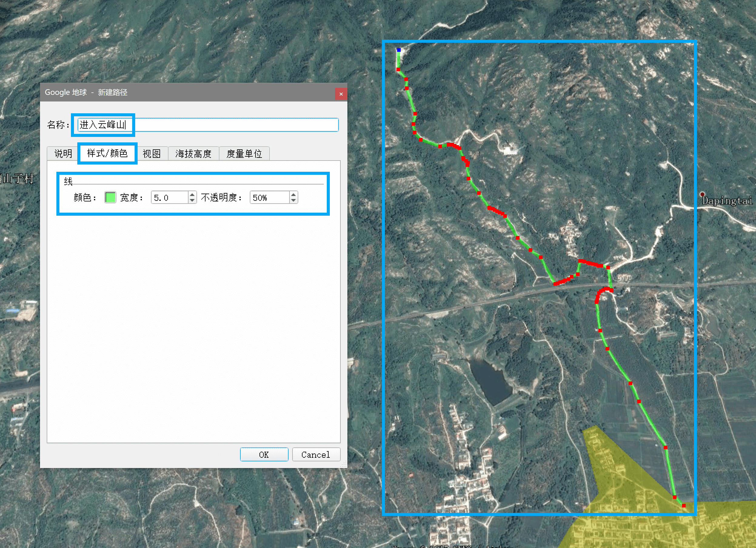Click the last red node at path's bottom end
This screenshot has width=756, height=548.
point(684,505)
